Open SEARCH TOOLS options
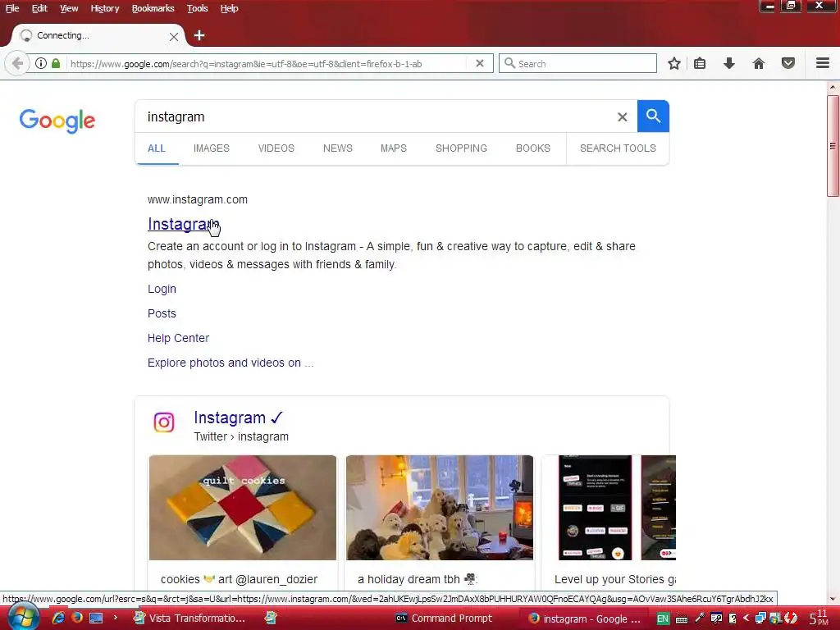 [618, 148]
